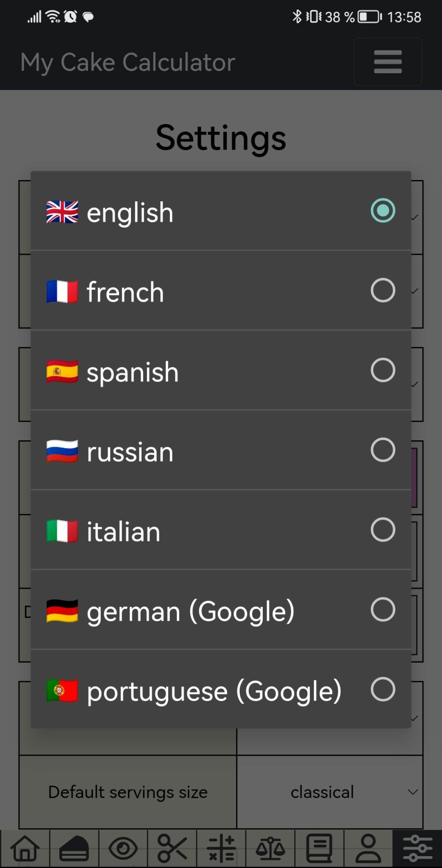Pick portuguese (Google) from the list

pyautogui.click(x=214, y=691)
